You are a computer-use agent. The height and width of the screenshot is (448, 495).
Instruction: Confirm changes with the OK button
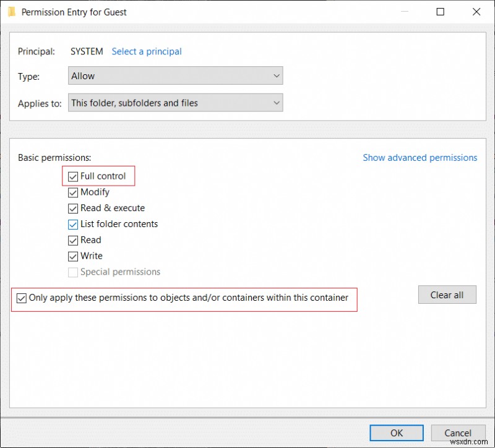coord(396,433)
